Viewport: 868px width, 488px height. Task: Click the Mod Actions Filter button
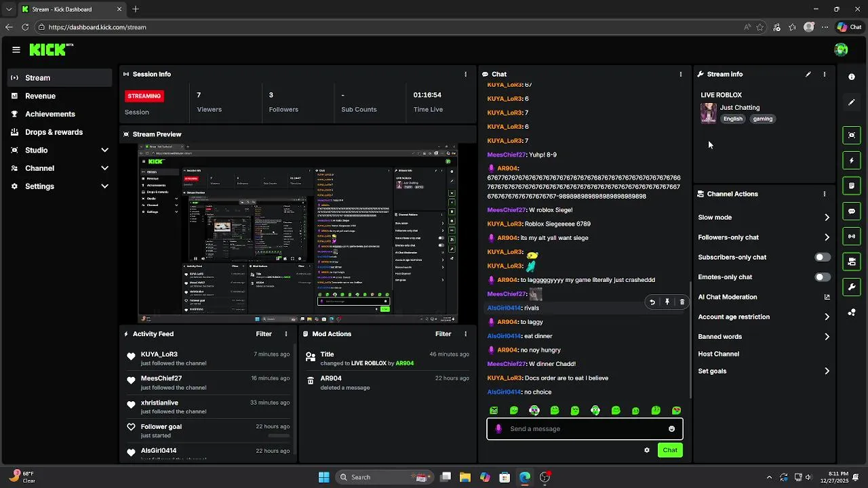tap(443, 334)
